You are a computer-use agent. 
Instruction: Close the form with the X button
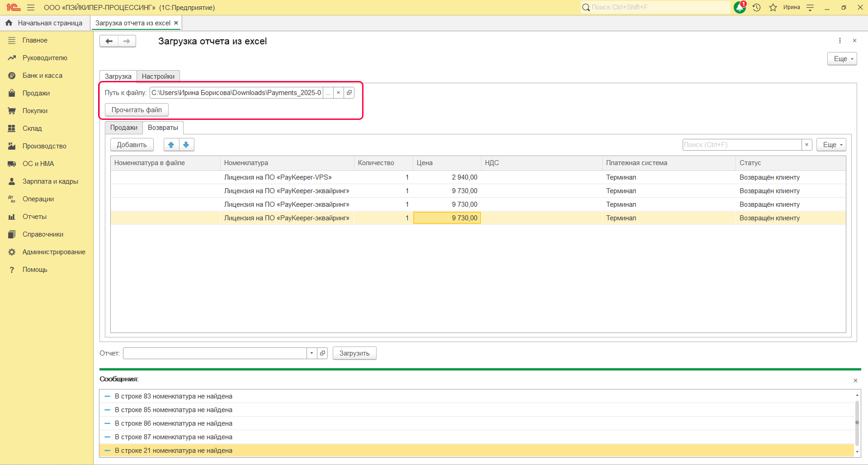point(854,41)
